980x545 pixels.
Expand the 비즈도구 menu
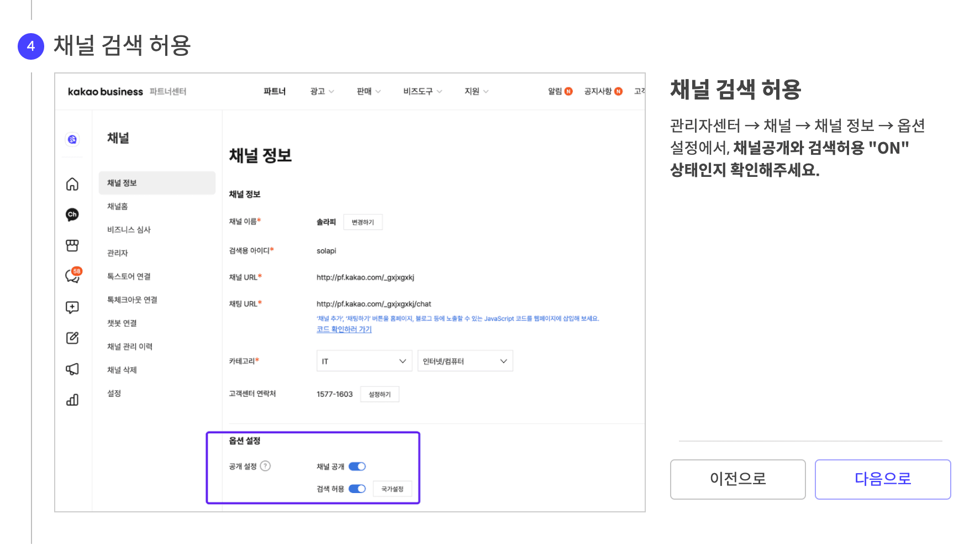tap(423, 91)
